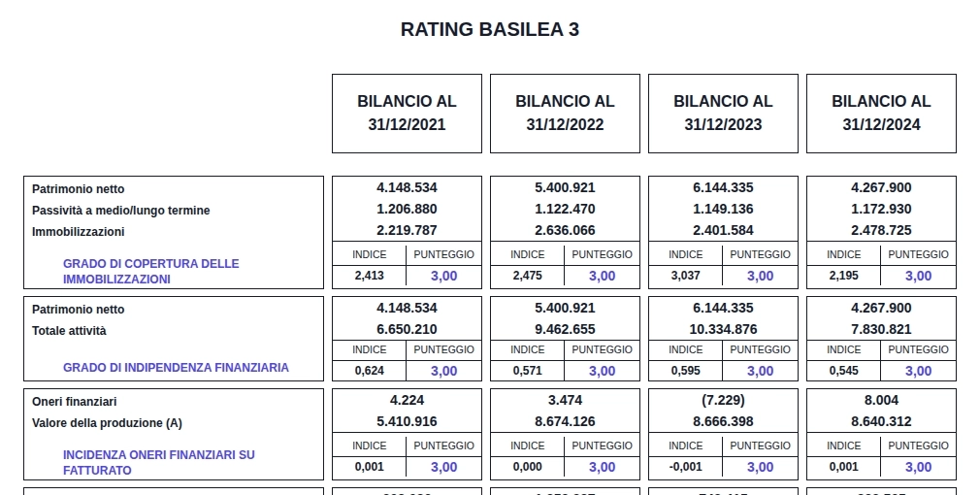Select the "Passività a medio/lungo termine" row label
This screenshot has height=495, width=980.
click(x=120, y=211)
